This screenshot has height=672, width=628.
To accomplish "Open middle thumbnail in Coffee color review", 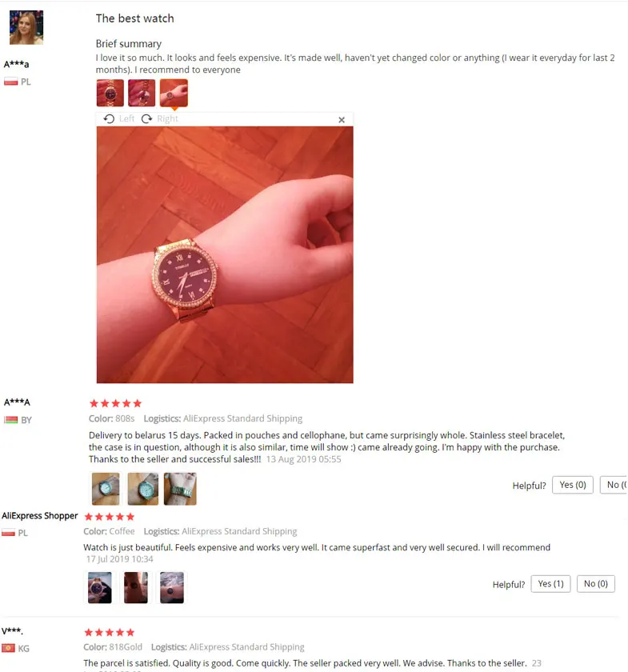I will (x=136, y=587).
